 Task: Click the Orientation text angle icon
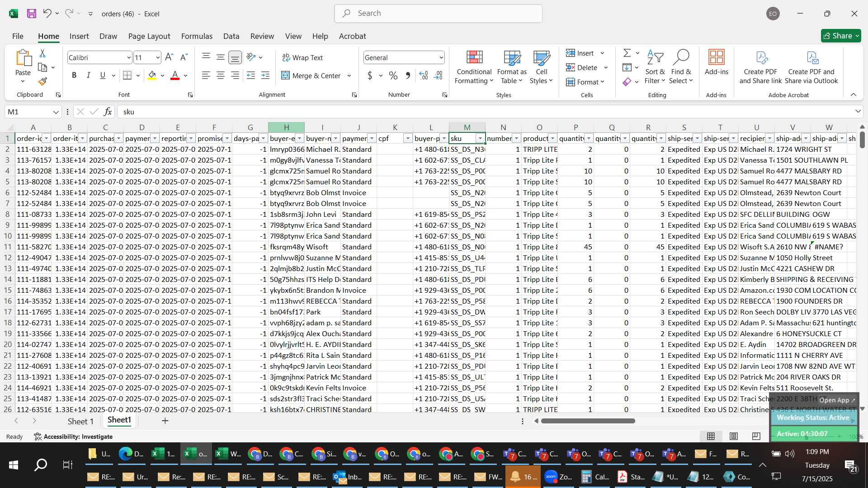pyautogui.click(x=251, y=57)
